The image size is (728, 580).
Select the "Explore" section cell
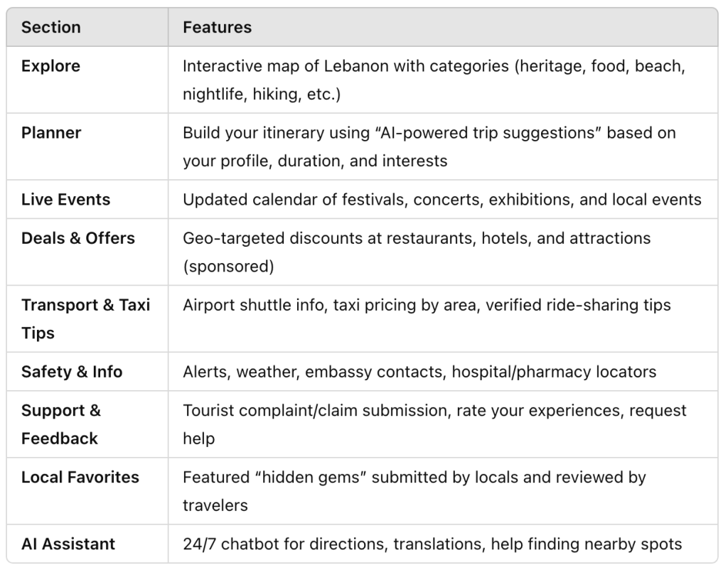point(50,66)
